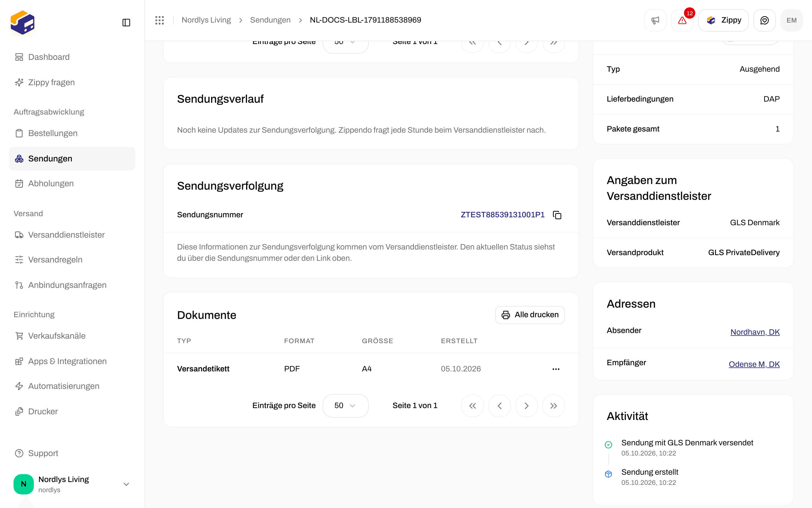The image size is (812, 508).
Task: Open Empfänger address Odense M, DK
Action: pyautogui.click(x=754, y=365)
